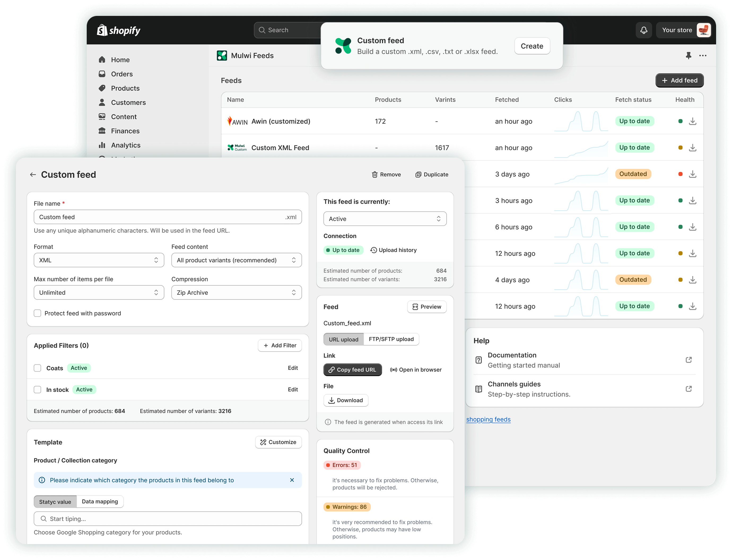The height and width of the screenshot is (560, 732).
Task: Check the Coats filter checkbox
Action: (x=37, y=368)
